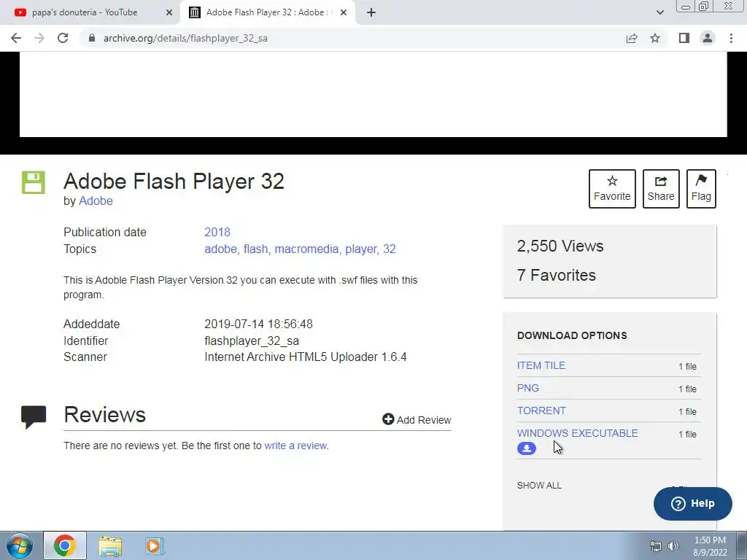The image size is (747, 560).
Task: Download the TORRENT file
Action: tap(542, 411)
